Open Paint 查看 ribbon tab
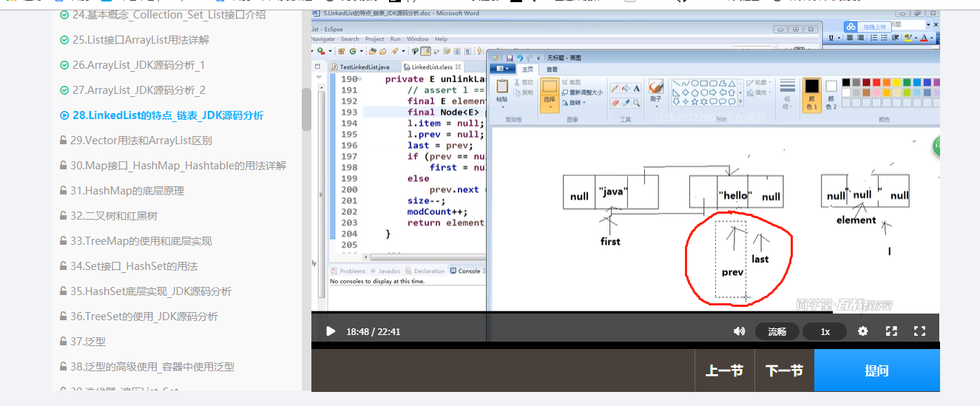980x406 pixels. pos(552,69)
